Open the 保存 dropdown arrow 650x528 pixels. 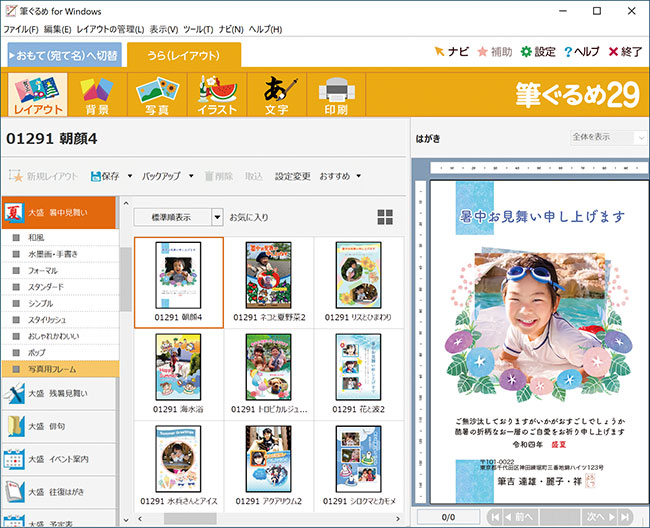tap(130, 176)
